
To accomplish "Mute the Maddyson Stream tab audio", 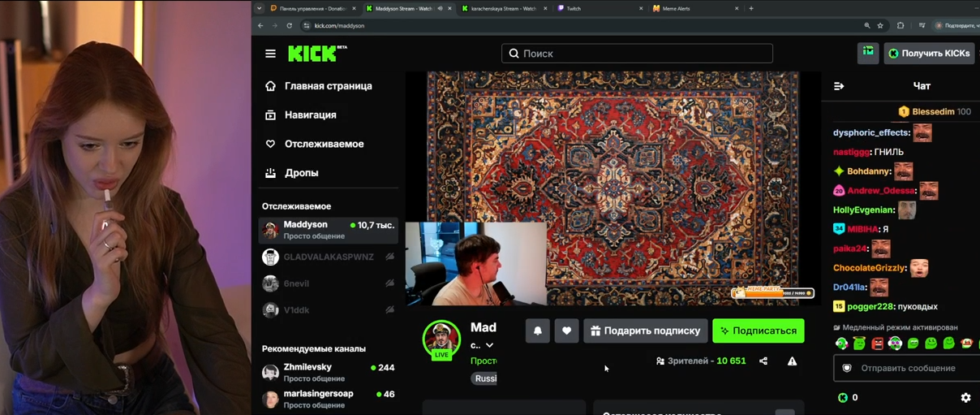I will coord(441,8).
